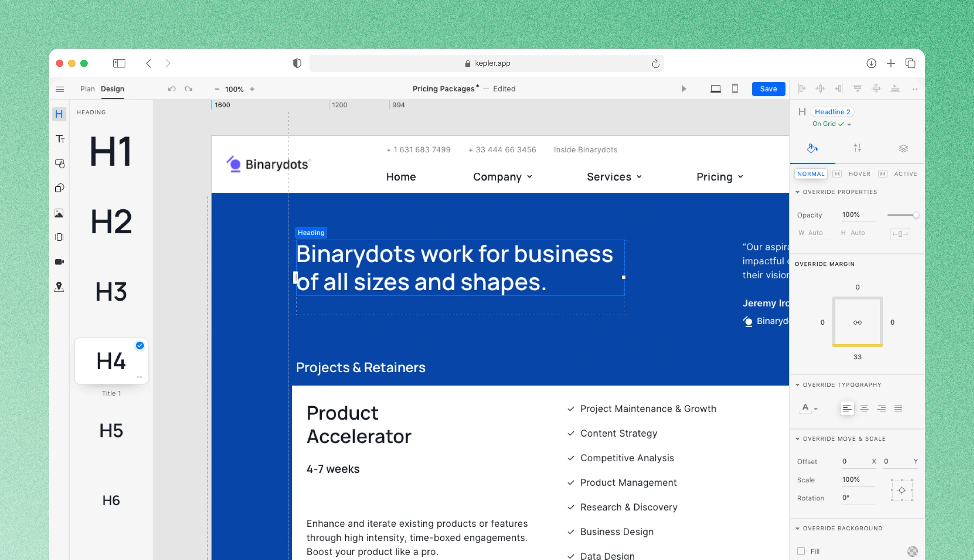Select ACTIVE state
This screenshot has height=560, width=974.
coord(905,174)
